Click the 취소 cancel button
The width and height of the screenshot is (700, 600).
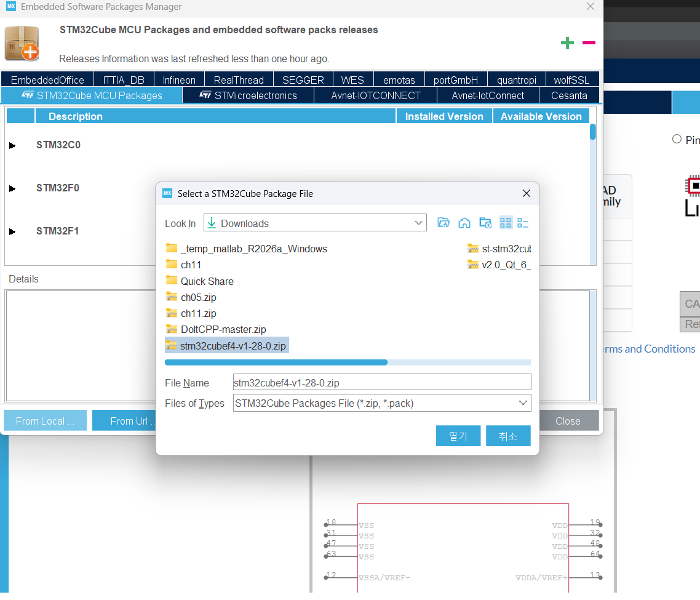pyautogui.click(x=508, y=436)
